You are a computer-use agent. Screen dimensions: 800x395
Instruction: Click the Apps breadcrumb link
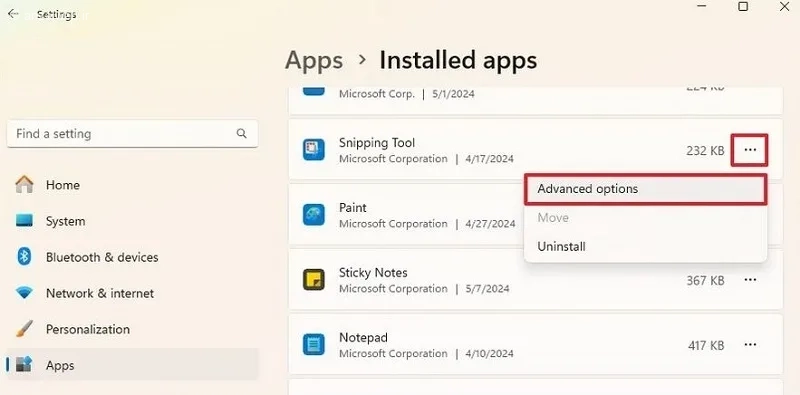pos(314,61)
